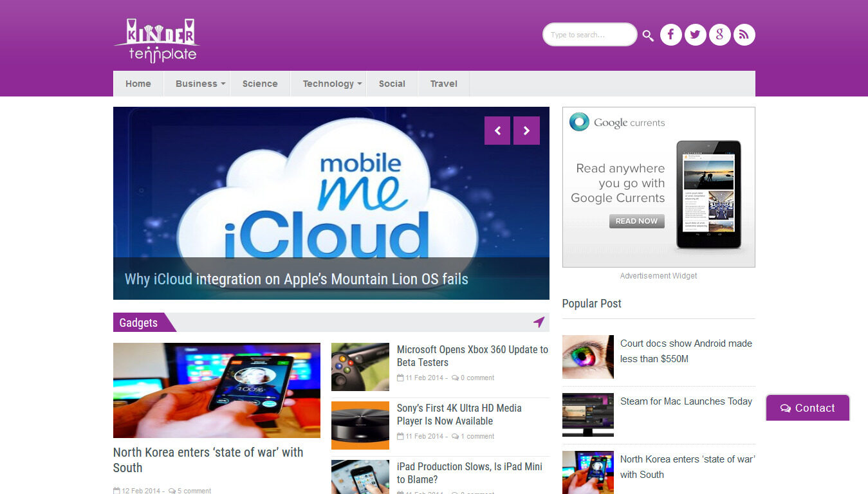
Task: Click the 0 comment text under Xbox article
Action: pyautogui.click(x=477, y=378)
